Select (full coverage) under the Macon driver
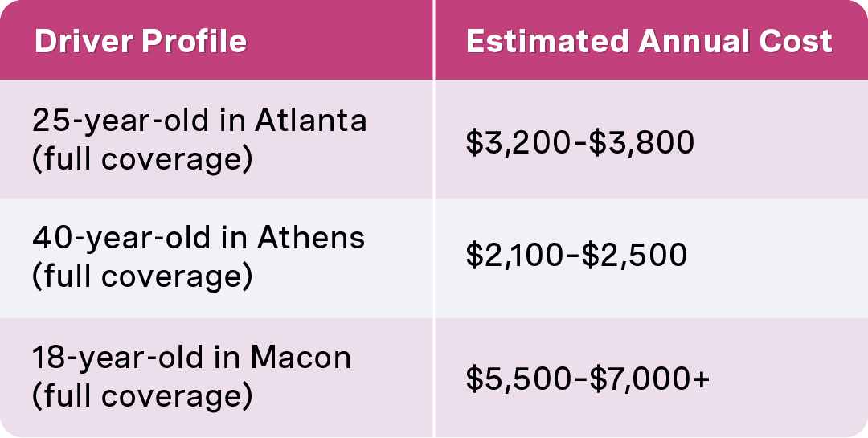868x438 pixels. tap(142, 396)
